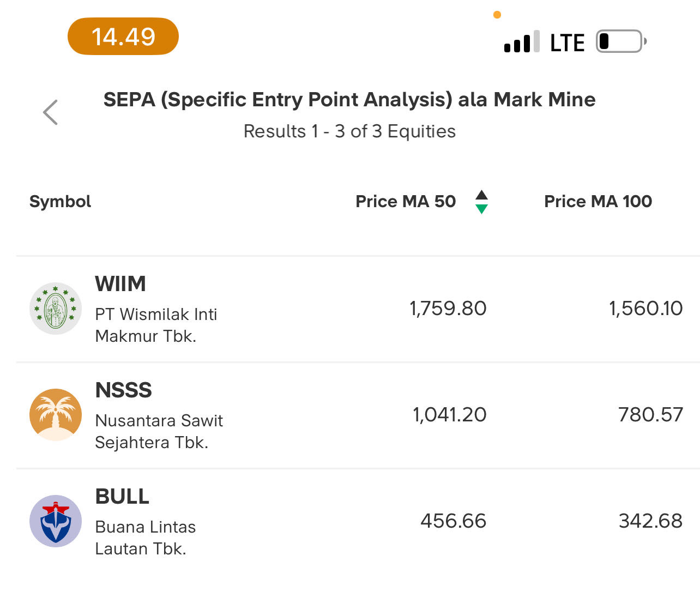Tap NSSS's MA 100 value 780.57
This screenshot has height=598, width=700.
(650, 415)
